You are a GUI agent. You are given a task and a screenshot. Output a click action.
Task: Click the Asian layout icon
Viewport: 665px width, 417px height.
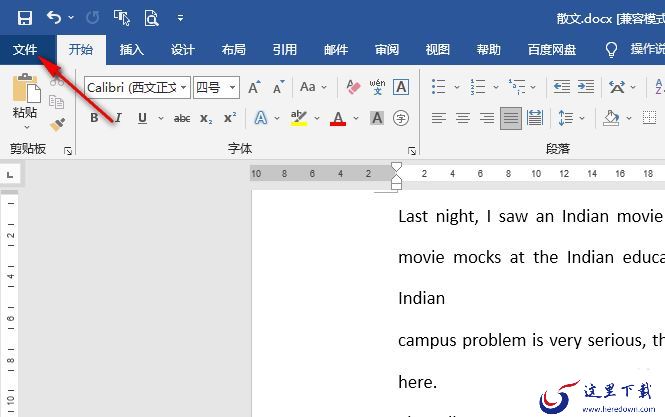point(617,87)
